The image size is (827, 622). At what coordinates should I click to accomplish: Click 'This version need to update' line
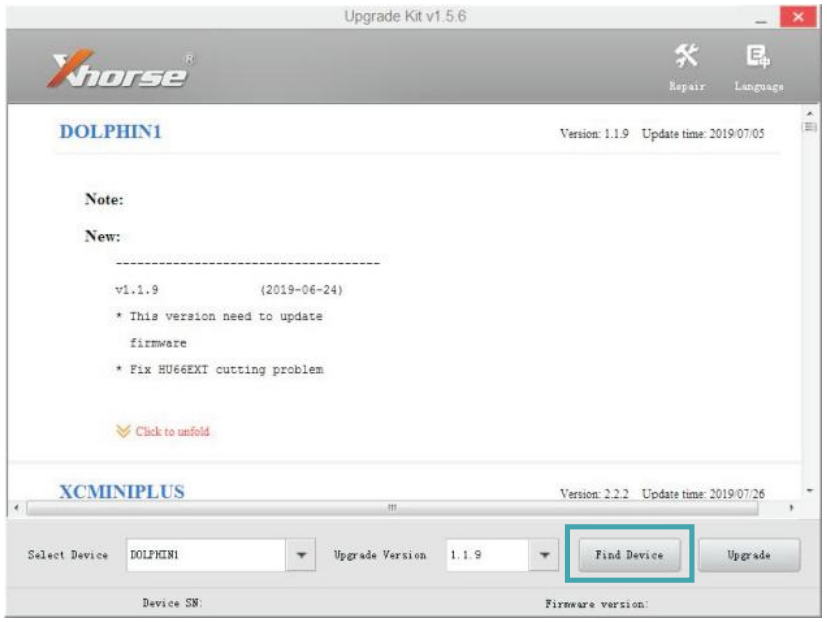(x=219, y=316)
